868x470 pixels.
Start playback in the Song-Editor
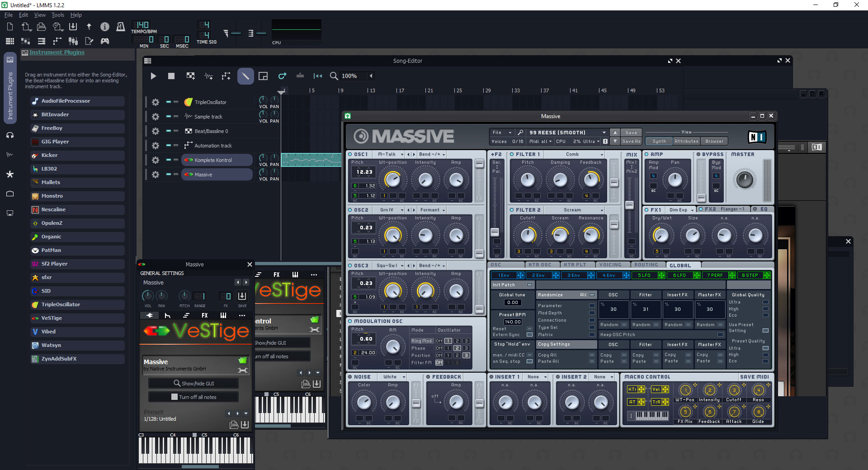tap(153, 76)
